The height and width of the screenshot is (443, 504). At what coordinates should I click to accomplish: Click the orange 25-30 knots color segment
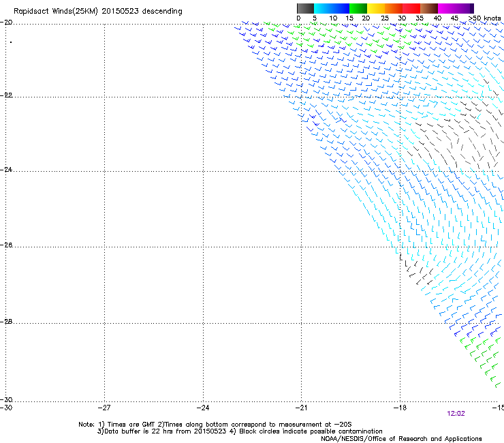(x=394, y=8)
